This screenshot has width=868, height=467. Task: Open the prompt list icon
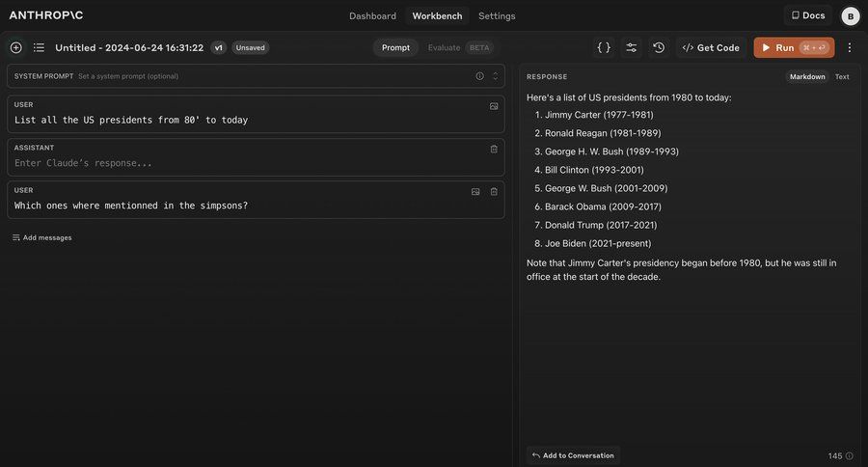pos(39,47)
